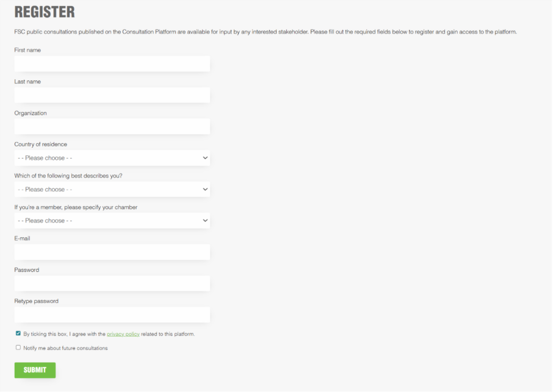Focus the Password input field

(x=112, y=283)
